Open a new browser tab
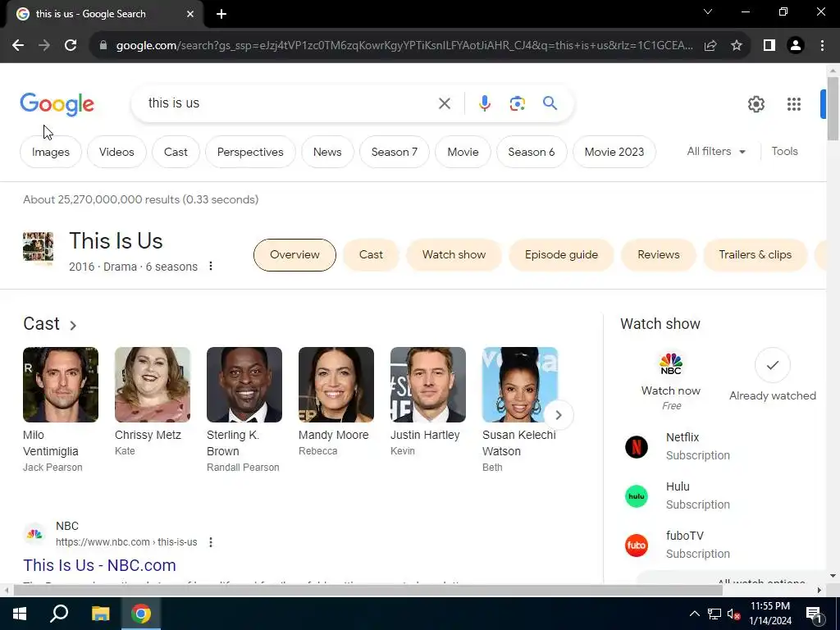Viewport: 840px width, 630px height. (x=221, y=14)
